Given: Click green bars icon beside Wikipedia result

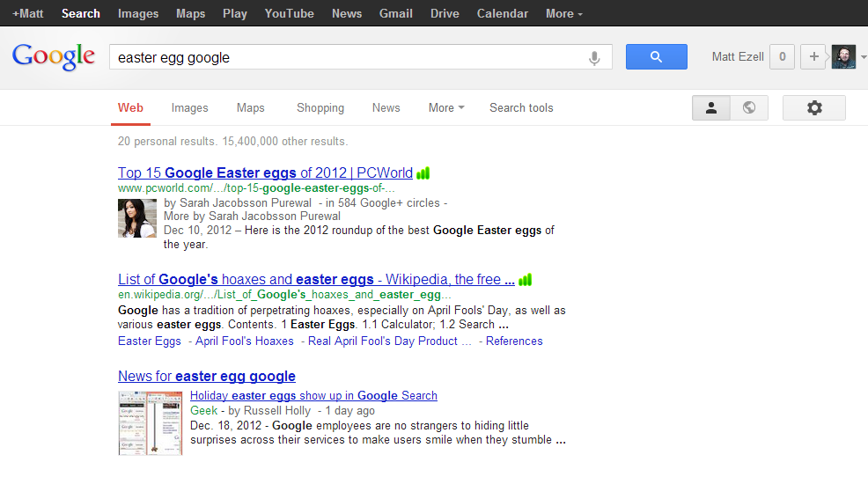Looking at the screenshot, I should coord(526,280).
